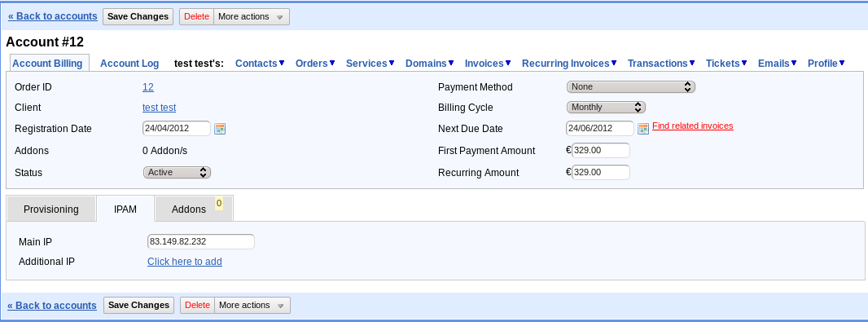
Task: Open Recurring Invoices menu link
Action: [566, 64]
